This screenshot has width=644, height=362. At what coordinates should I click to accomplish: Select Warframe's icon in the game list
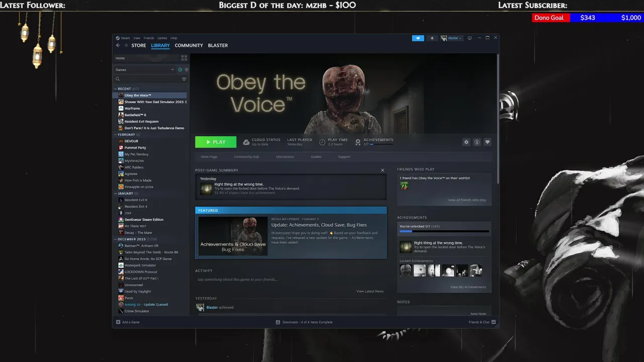click(x=121, y=109)
